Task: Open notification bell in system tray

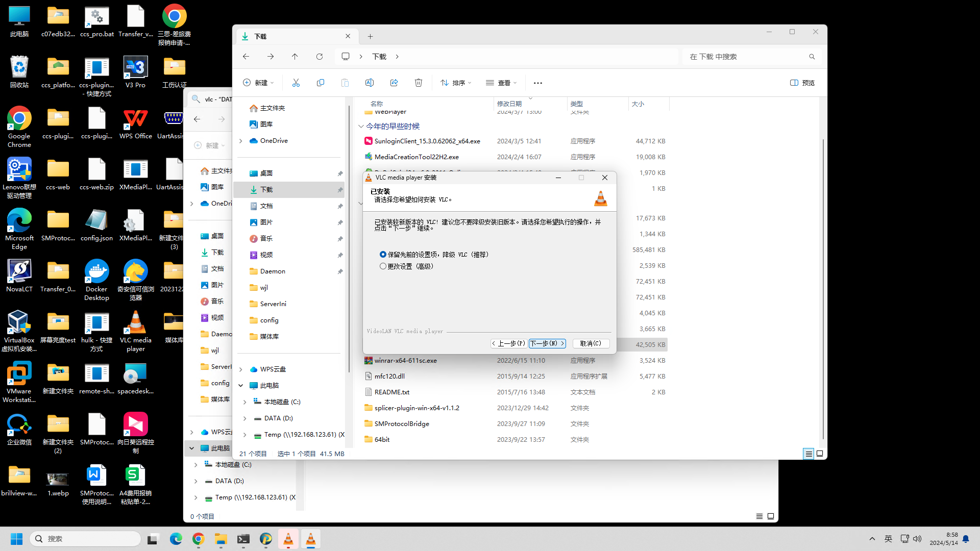Action: click(966, 539)
